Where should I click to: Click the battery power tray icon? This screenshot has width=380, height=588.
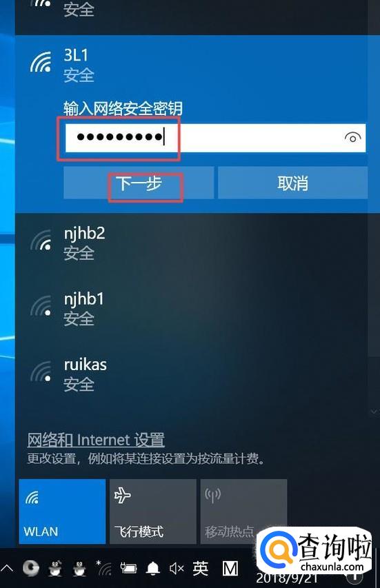(x=128, y=569)
